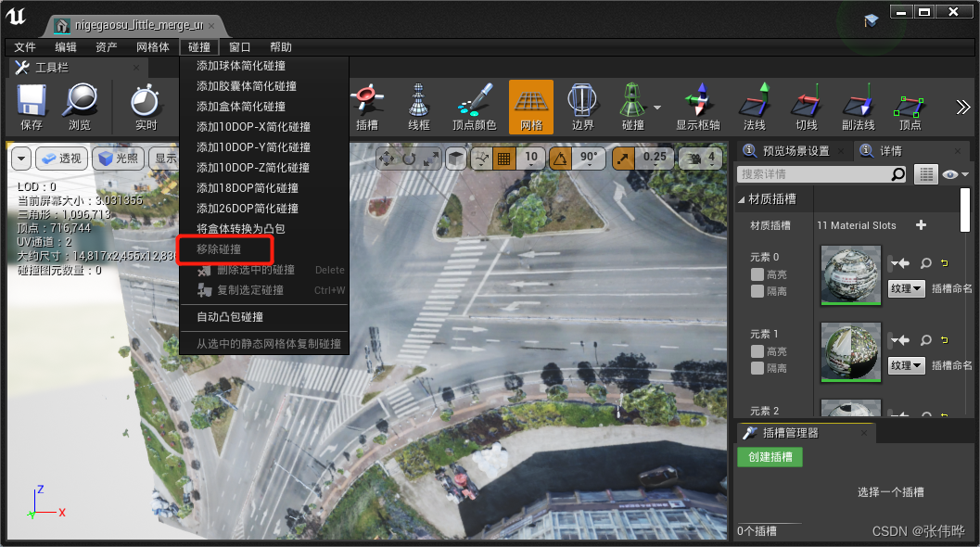Click the 保存 (Save) toolbar icon
980x547 pixels.
coord(32,104)
